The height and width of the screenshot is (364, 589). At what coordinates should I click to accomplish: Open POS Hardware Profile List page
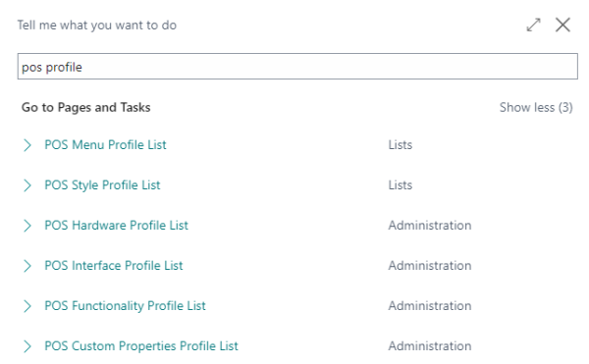[x=116, y=225]
